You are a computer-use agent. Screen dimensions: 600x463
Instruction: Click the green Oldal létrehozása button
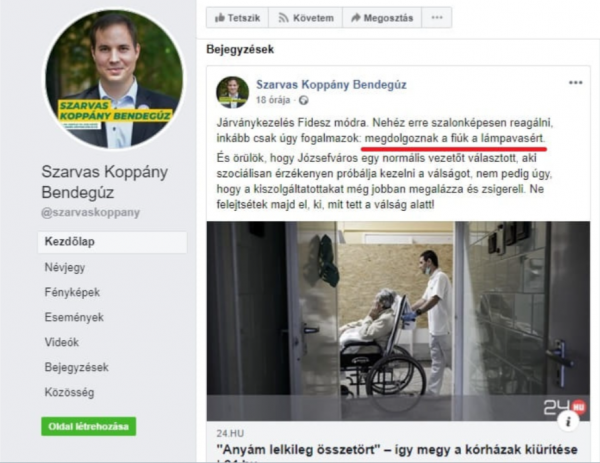click(x=88, y=426)
